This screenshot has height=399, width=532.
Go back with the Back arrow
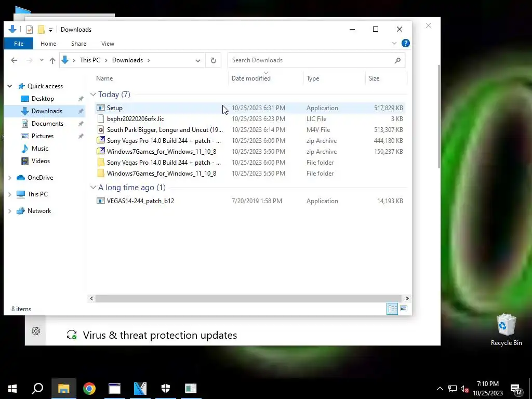click(x=14, y=60)
